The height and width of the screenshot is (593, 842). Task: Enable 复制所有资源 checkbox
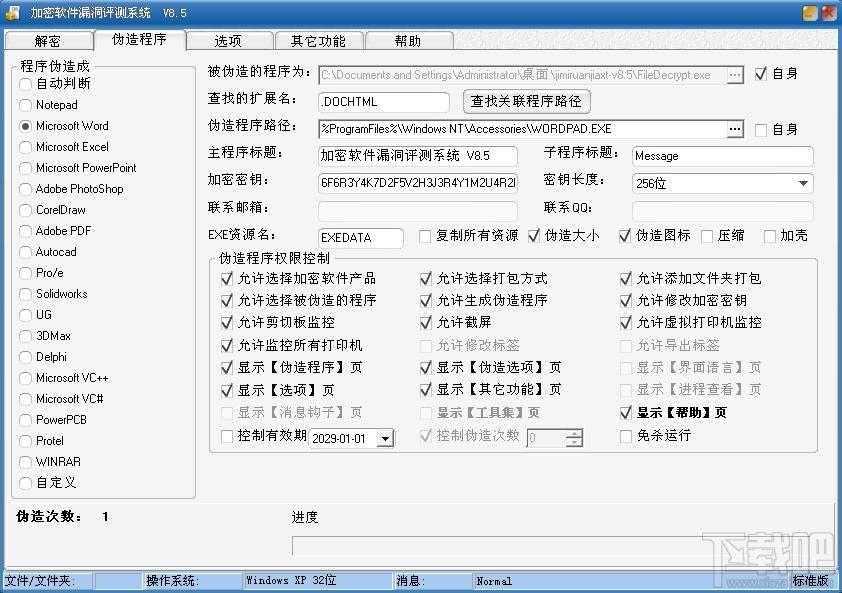pyautogui.click(x=425, y=236)
